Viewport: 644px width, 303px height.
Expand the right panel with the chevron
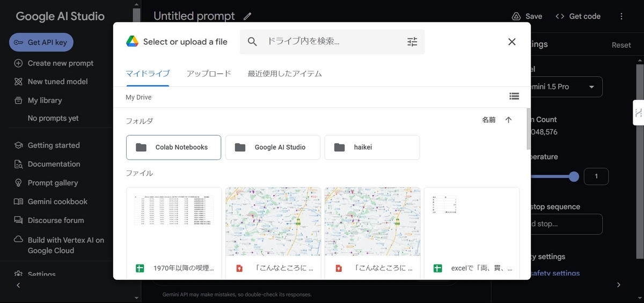[x=618, y=285]
